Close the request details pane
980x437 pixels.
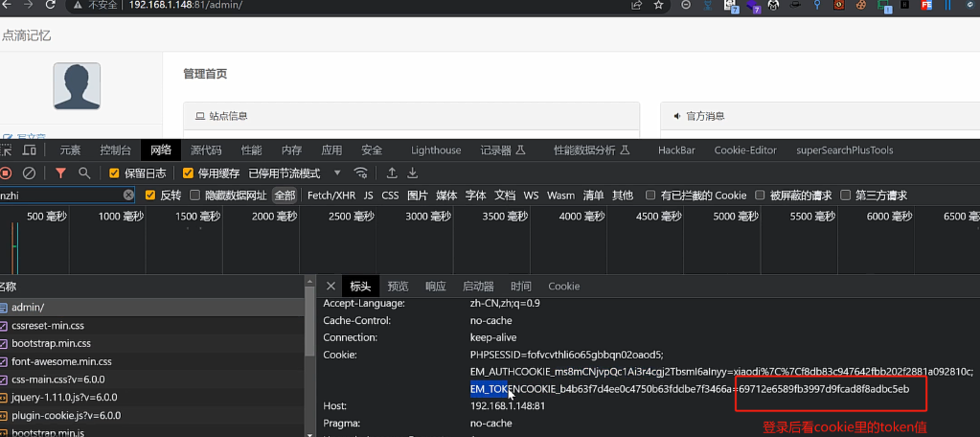click(330, 286)
